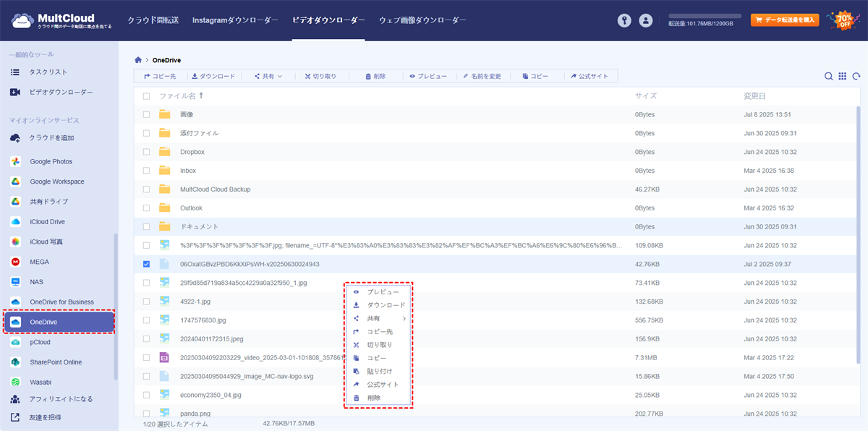Expand the 共有 dropdown in toolbar
This screenshot has height=431, width=868.
coord(268,76)
